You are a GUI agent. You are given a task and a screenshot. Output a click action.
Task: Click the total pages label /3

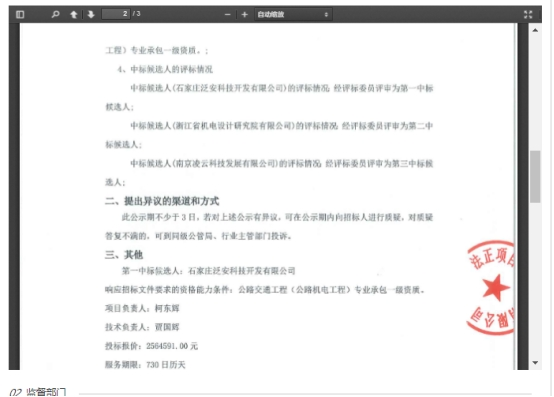(137, 14)
